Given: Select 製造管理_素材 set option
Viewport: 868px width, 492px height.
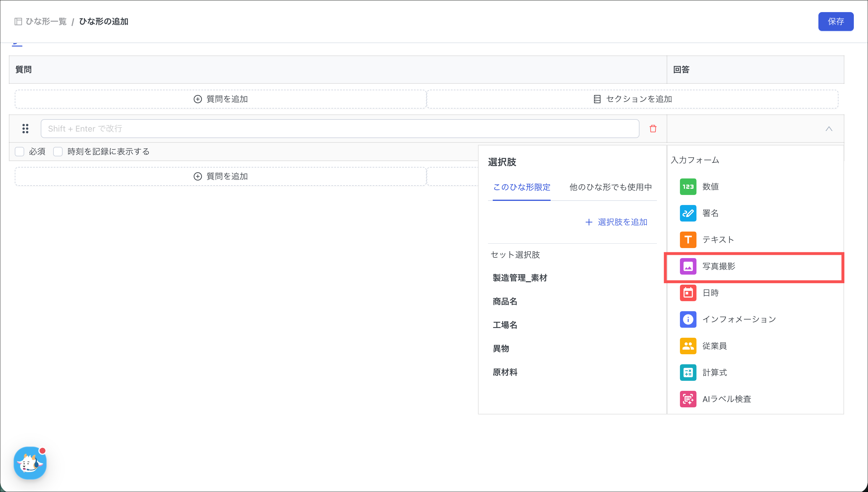Looking at the screenshot, I should pyautogui.click(x=520, y=278).
